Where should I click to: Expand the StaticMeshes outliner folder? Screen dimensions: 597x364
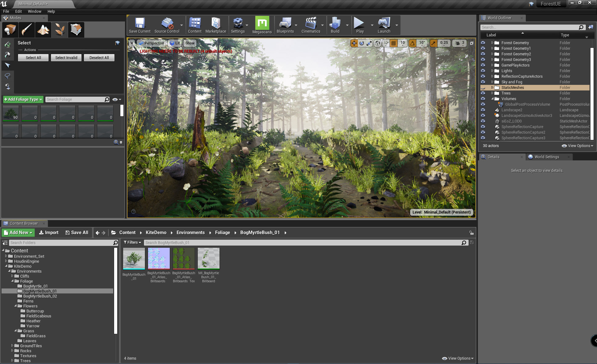tap(492, 88)
